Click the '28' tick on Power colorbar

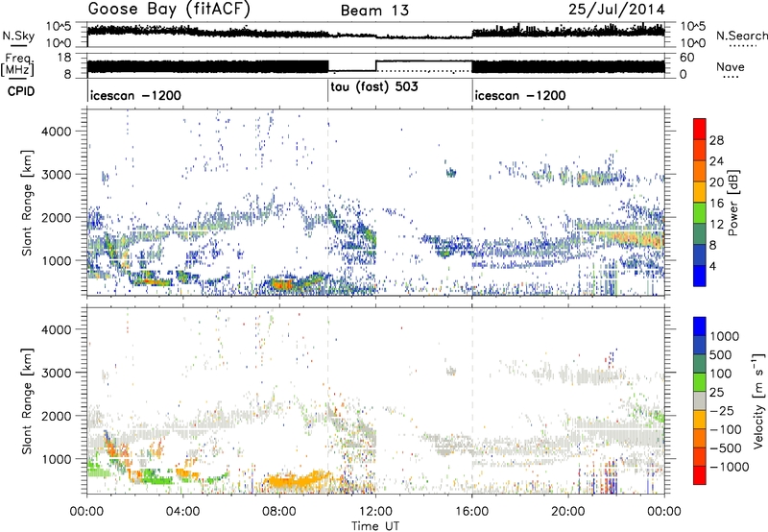716,140
